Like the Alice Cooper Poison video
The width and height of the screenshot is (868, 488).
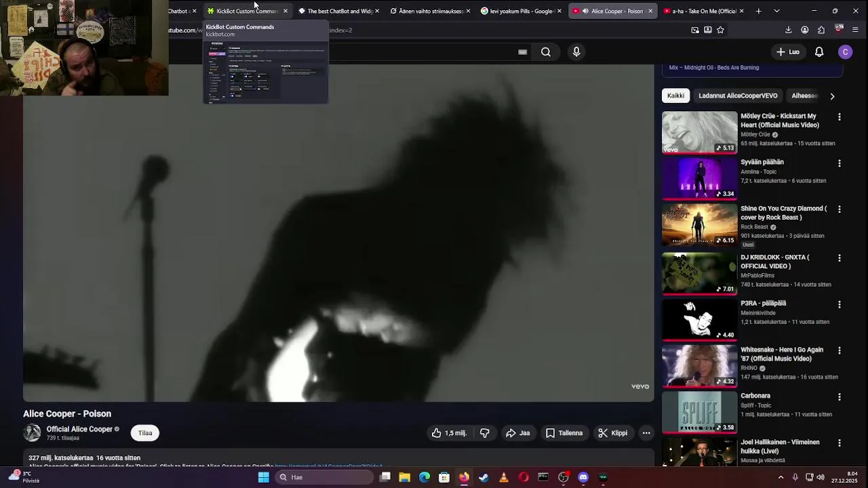pyautogui.click(x=448, y=433)
